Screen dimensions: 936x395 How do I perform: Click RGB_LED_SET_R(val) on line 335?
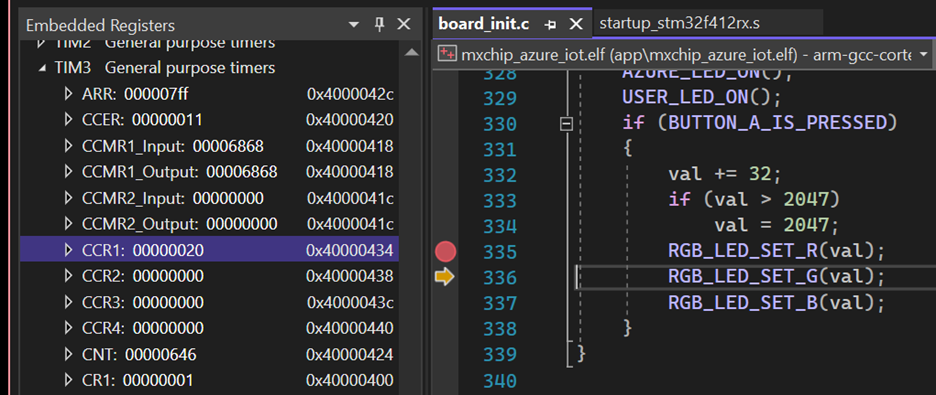[x=776, y=251]
